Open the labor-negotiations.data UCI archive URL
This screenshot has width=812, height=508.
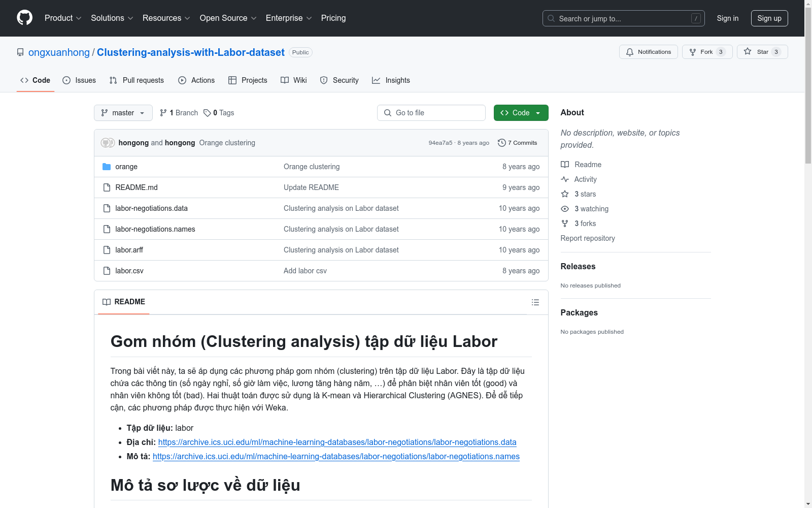tap(337, 442)
